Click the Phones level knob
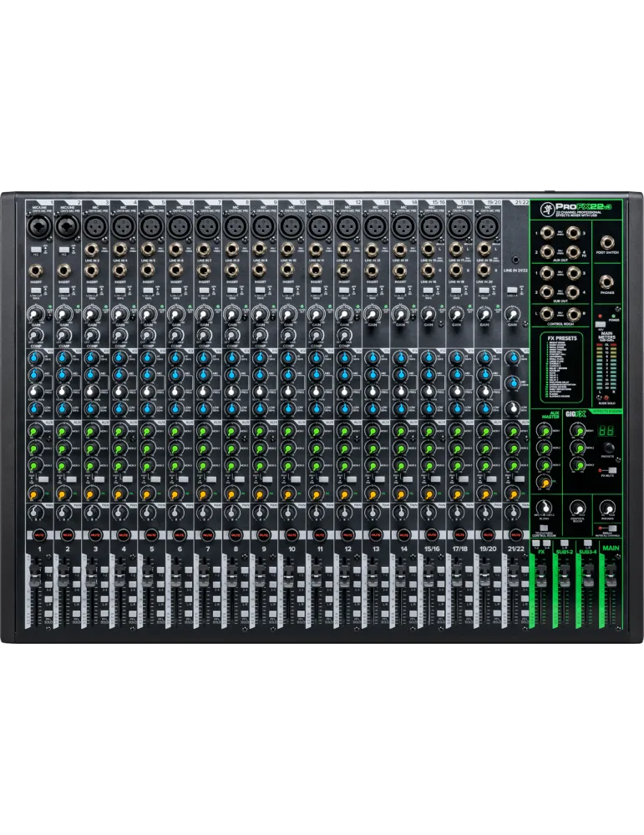 (x=607, y=508)
